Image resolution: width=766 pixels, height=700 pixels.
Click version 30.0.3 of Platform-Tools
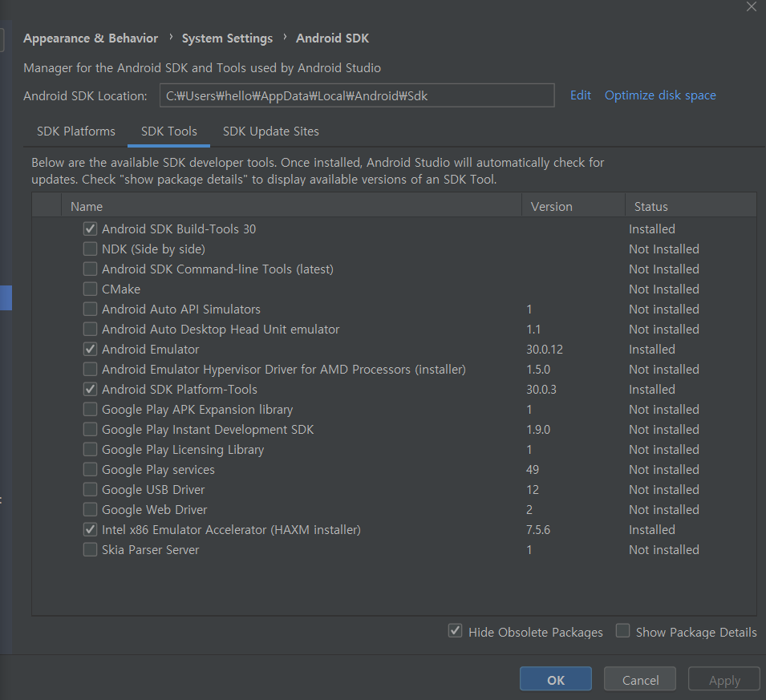click(541, 390)
